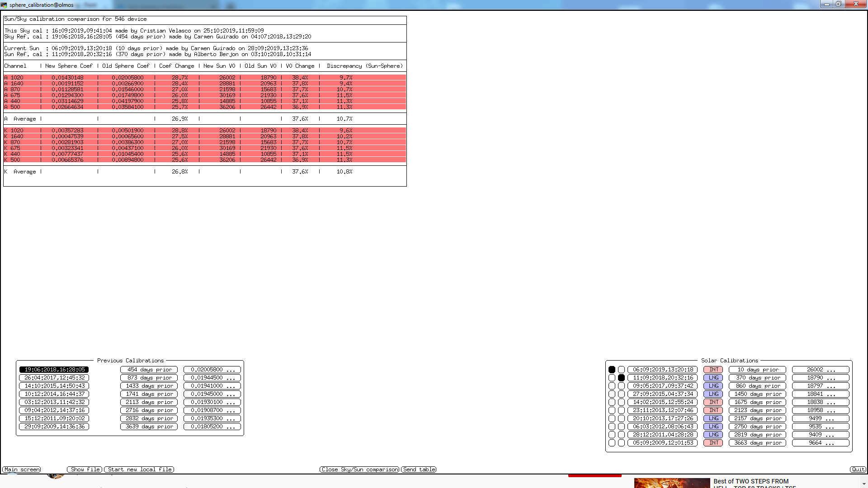Select solar calibration 20:10:2013,17:27:26
Image resolution: width=868 pixels, height=488 pixels.
coord(663,418)
